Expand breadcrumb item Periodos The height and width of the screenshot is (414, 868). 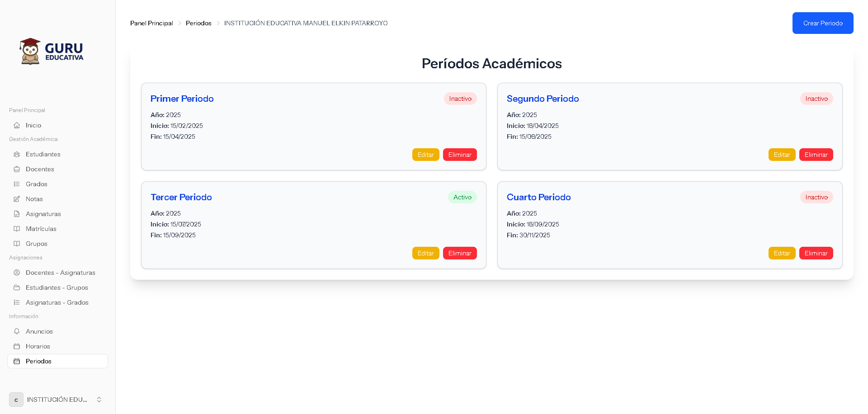click(198, 23)
